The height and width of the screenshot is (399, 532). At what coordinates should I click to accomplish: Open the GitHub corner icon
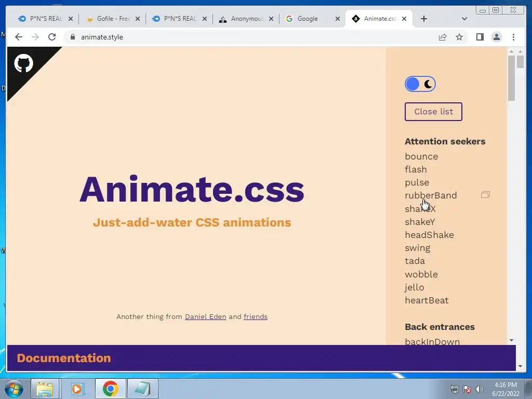pyautogui.click(x=23, y=63)
